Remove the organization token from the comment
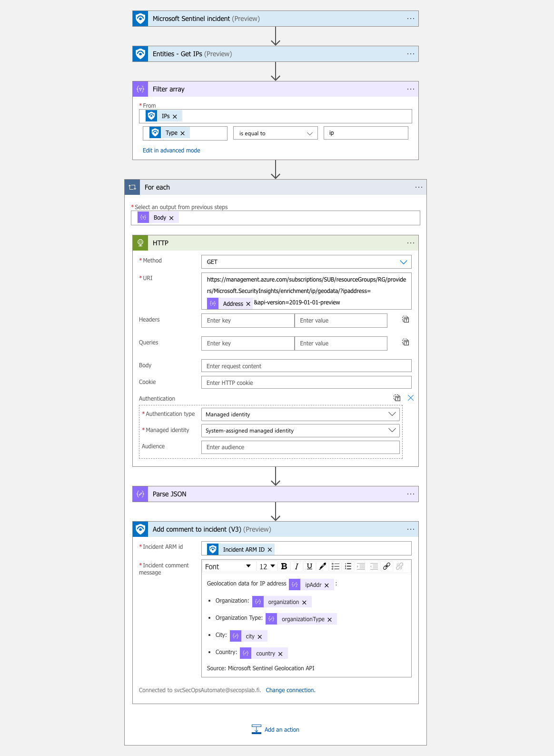Screen dimensions: 554x756 pyautogui.click(x=304, y=603)
